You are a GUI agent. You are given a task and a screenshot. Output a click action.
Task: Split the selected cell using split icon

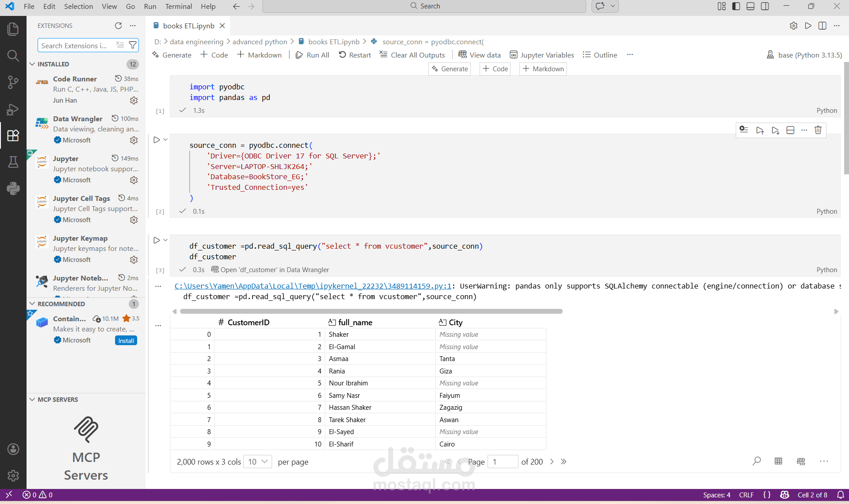pos(790,130)
